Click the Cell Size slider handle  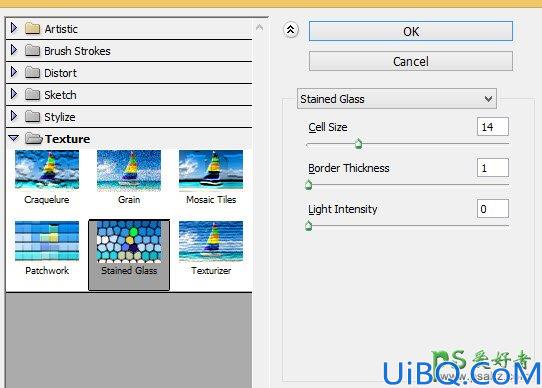pyautogui.click(x=358, y=144)
